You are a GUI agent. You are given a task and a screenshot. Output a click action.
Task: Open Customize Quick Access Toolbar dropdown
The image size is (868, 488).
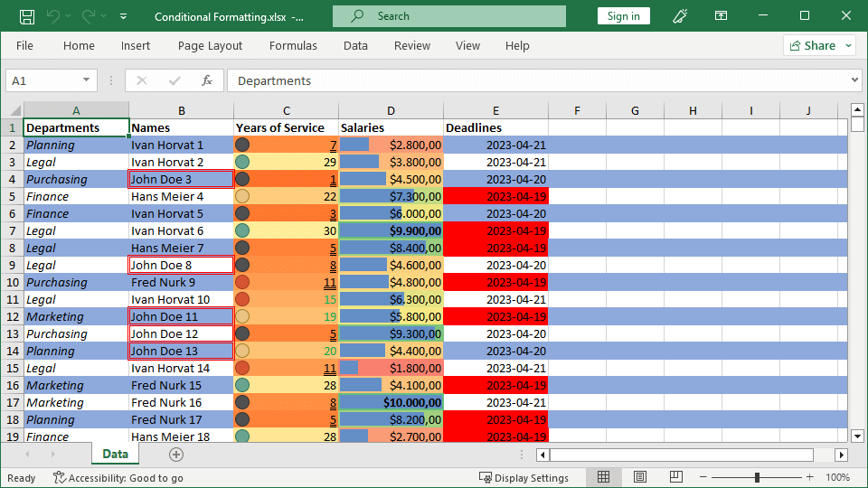123,16
